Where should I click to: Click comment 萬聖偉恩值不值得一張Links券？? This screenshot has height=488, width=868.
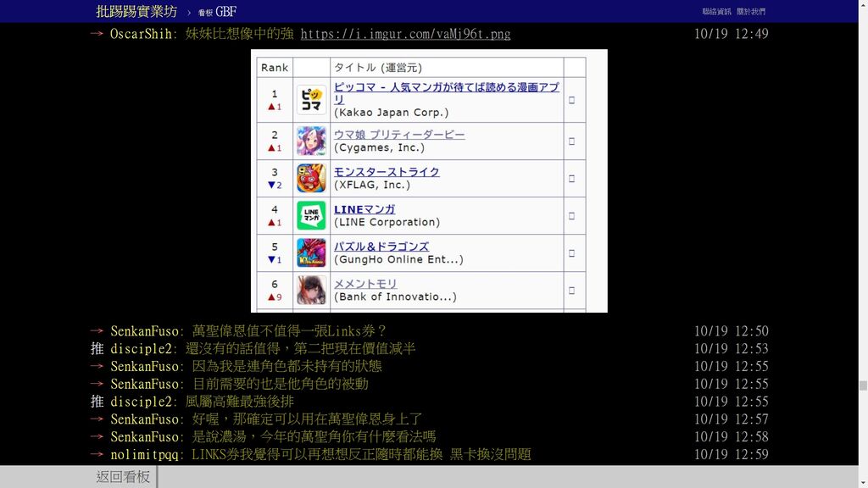point(289,331)
